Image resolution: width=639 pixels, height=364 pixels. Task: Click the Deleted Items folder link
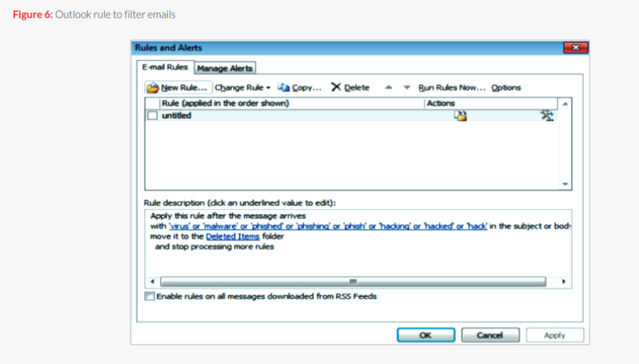(233, 236)
